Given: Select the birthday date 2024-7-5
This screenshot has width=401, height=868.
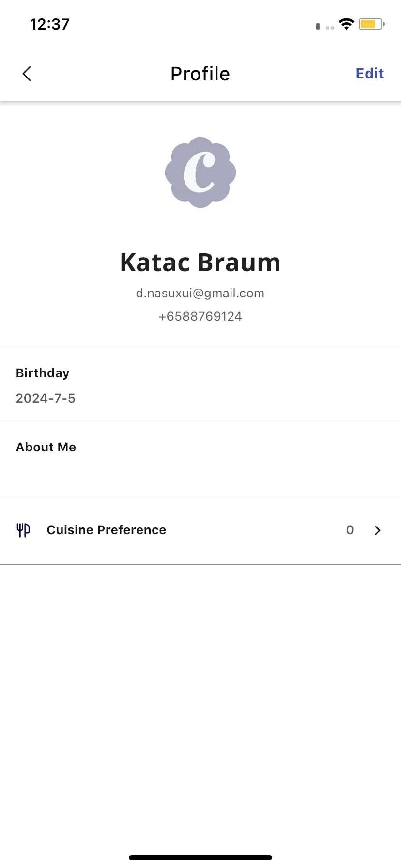Looking at the screenshot, I should (x=46, y=398).
